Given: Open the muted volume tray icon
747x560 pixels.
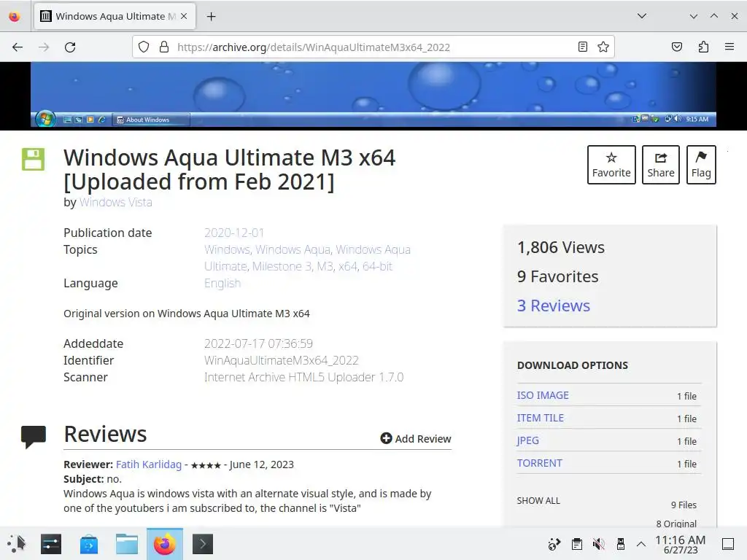Looking at the screenshot, I should [598, 544].
